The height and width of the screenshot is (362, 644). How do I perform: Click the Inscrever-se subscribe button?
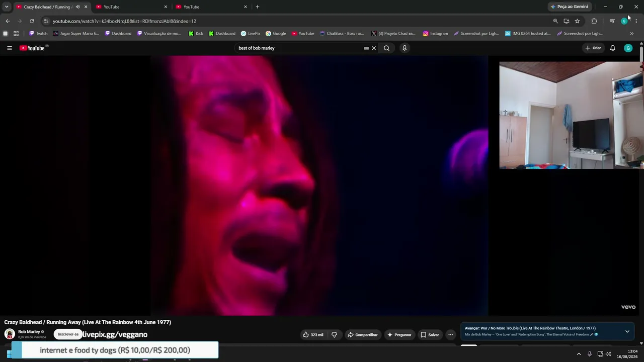pyautogui.click(x=68, y=334)
